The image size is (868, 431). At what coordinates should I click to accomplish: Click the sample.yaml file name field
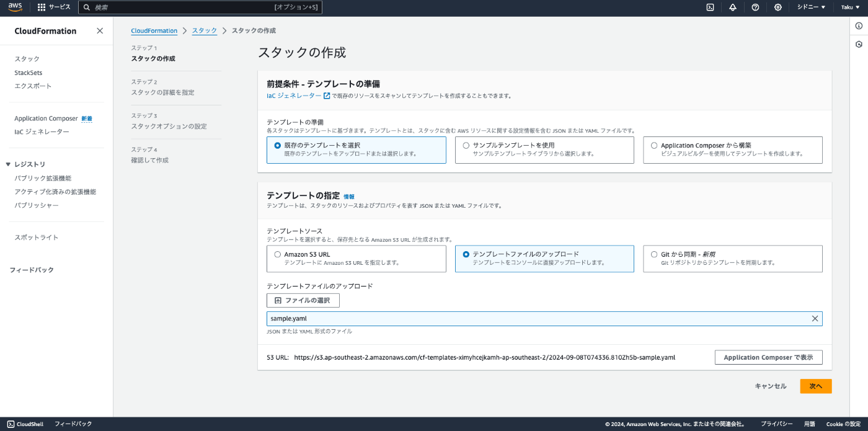coord(544,319)
